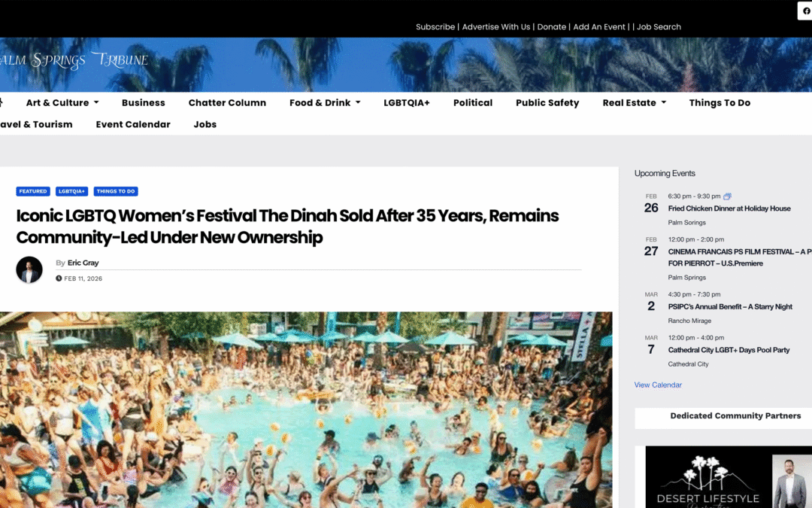Click the Facebook icon at top right
Viewport: 812px width, 508px height.
tap(806, 11)
